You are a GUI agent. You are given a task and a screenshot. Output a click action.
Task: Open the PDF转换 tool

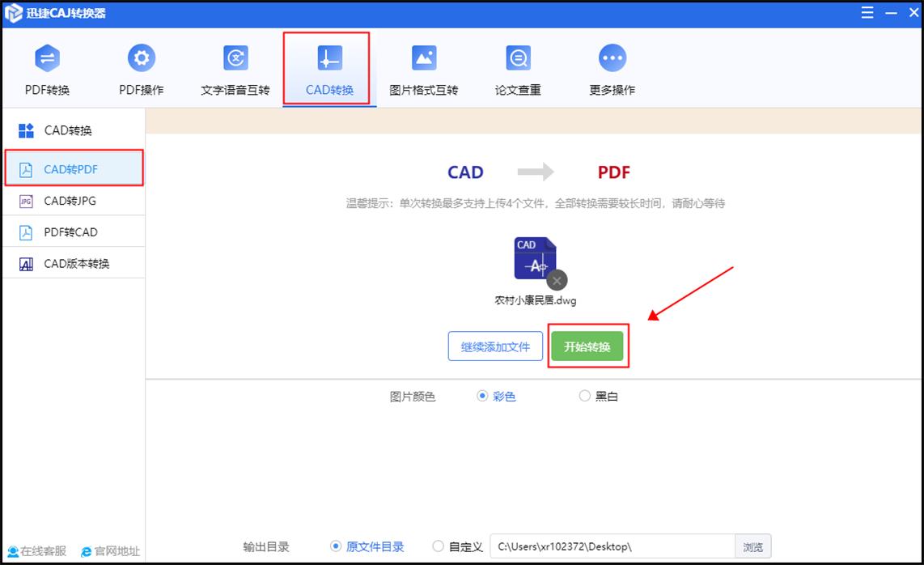tap(47, 69)
